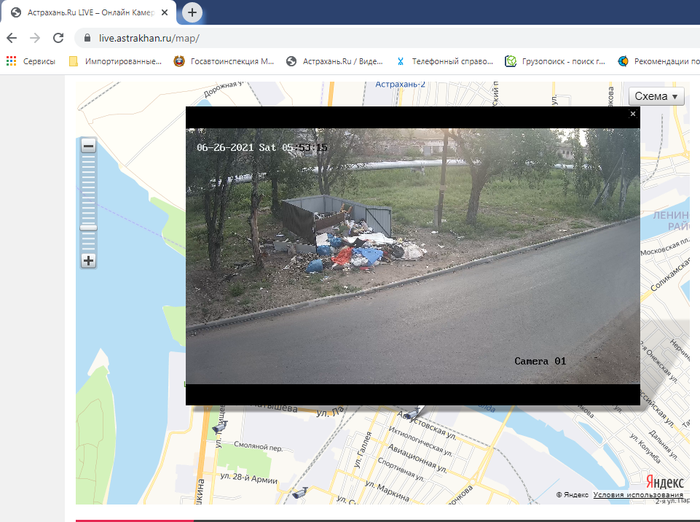Open a new browser tab
700x522 pixels.
pyautogui.click(x=191, y=12)
